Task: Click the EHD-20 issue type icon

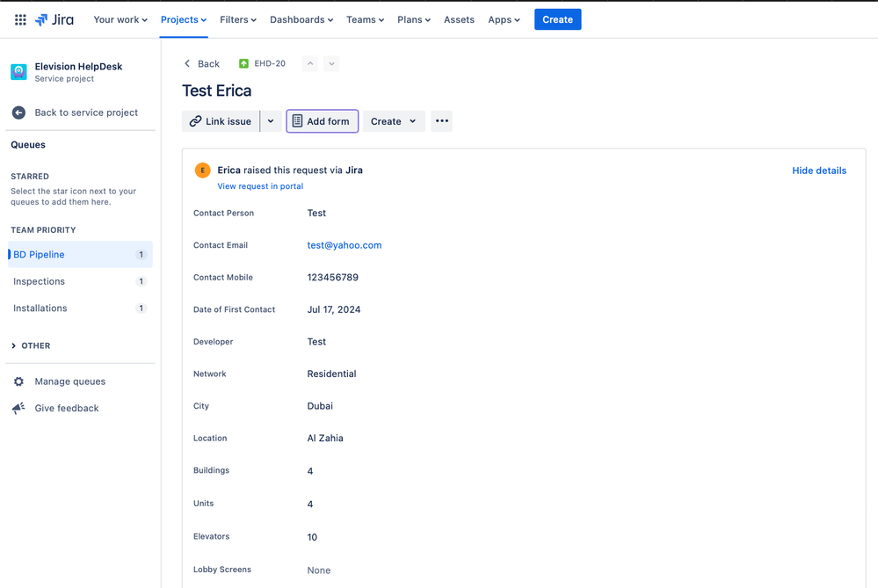Action: [x=243, y=64]
